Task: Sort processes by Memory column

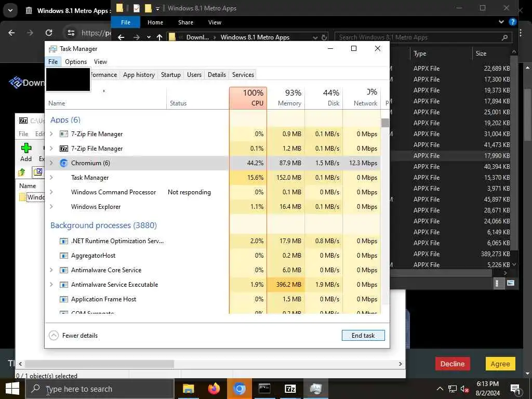Action: 286,98
